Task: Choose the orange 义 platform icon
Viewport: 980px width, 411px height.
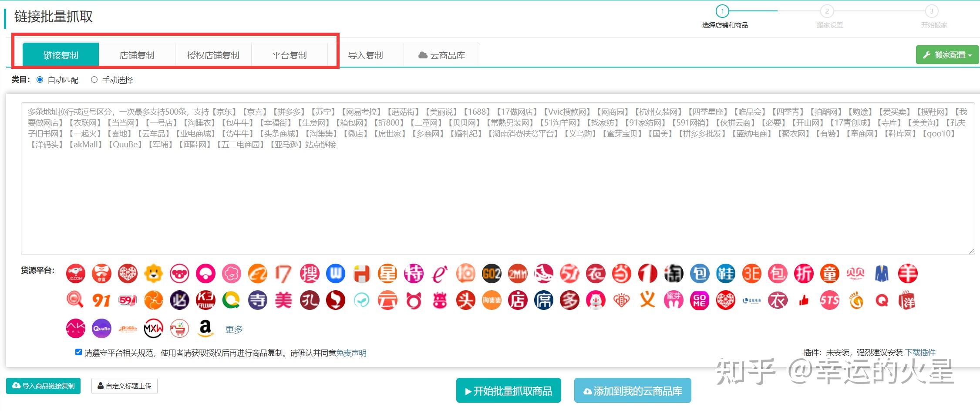Action: pyautogui.click(x=648, y=300)
